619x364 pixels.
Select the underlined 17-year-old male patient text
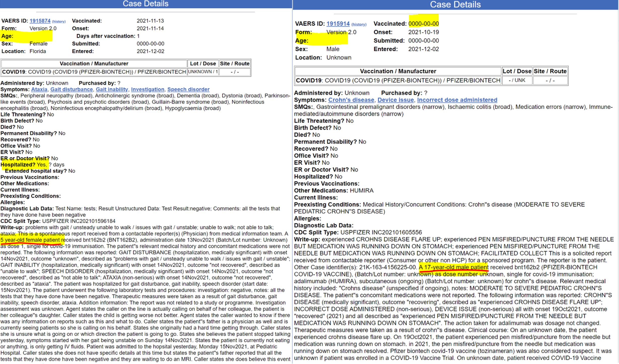(x=454, y=267)
